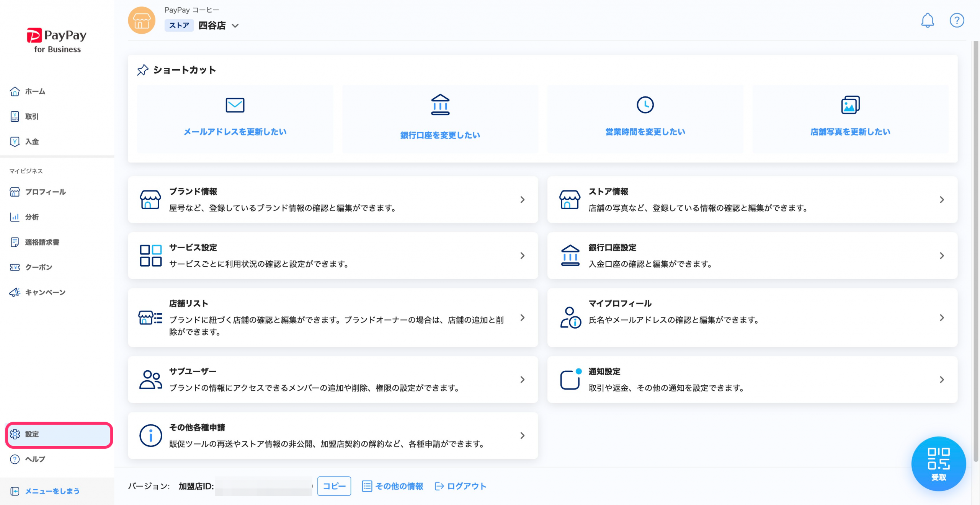The width and height of the screenshot is (980, 505).
Task: Click the サブユーザー people icon
Action: pyautogui.click(x=150, y=380)
